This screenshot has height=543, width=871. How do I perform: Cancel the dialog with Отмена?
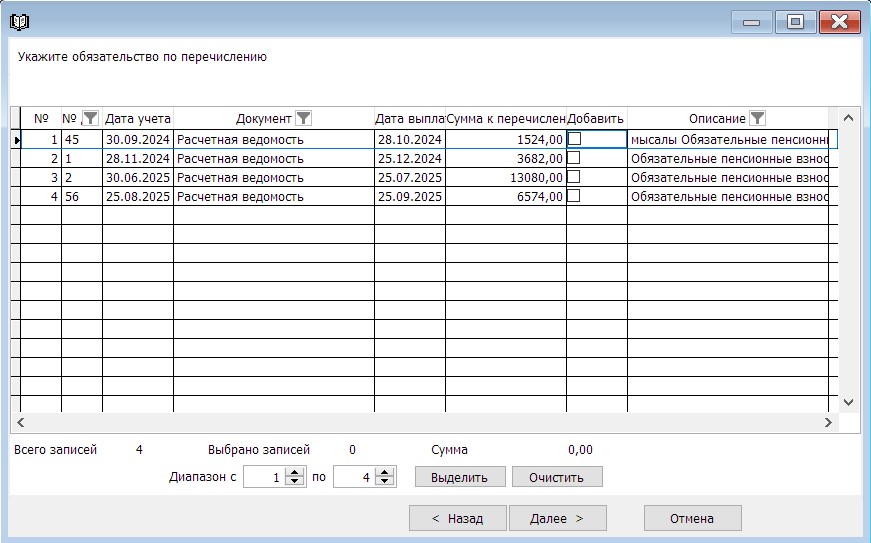pyautogui.click(x=692, y=518)
